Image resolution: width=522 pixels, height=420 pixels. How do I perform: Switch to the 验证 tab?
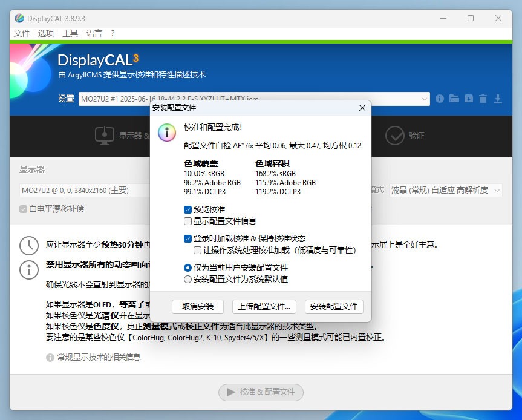pyautogui.click(x=405, y=136)
